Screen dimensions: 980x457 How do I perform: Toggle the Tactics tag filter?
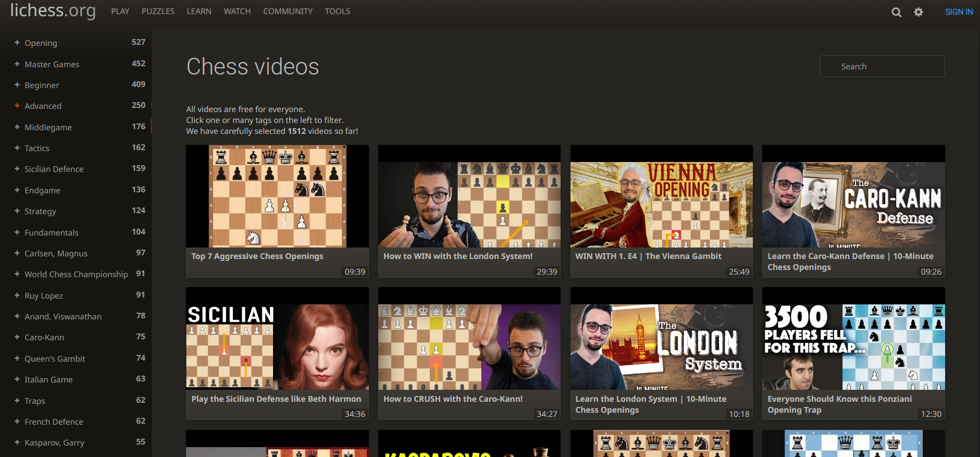pos(76,148)
